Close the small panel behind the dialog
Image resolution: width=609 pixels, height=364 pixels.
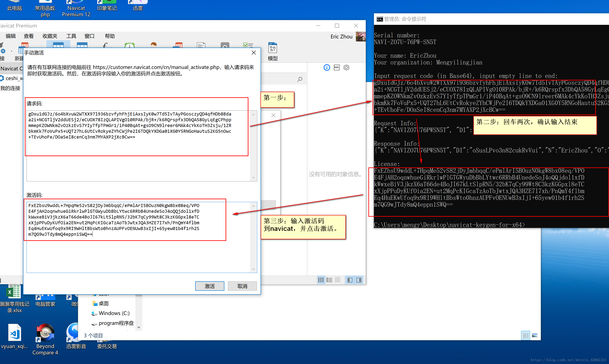pos(273,115)
